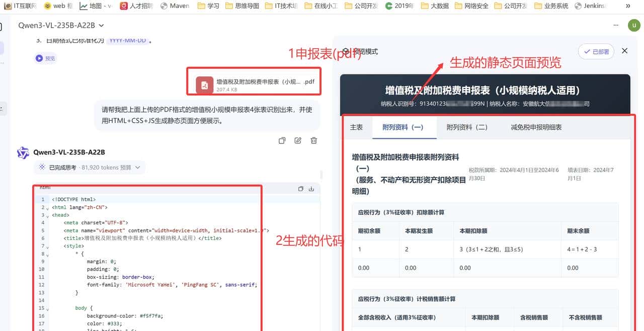The image size is (644, 331).
Task: Copy the generated HTML code block
Action: click(x=300, y=188)
